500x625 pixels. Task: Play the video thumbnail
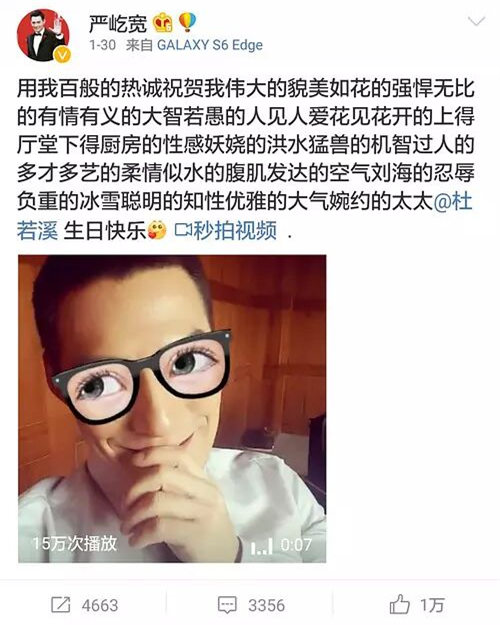click(172, 409)
